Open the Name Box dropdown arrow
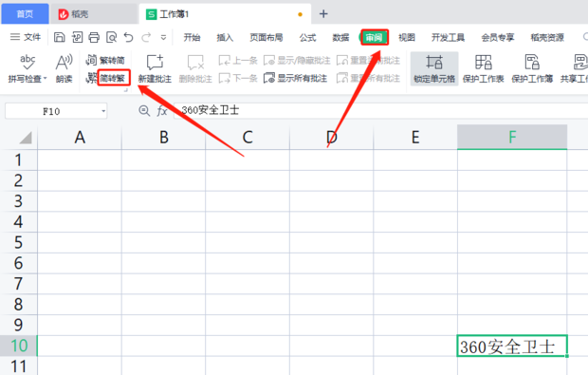Image resolution: width=588 pixels, height=375 pixels. coord(103,111)
